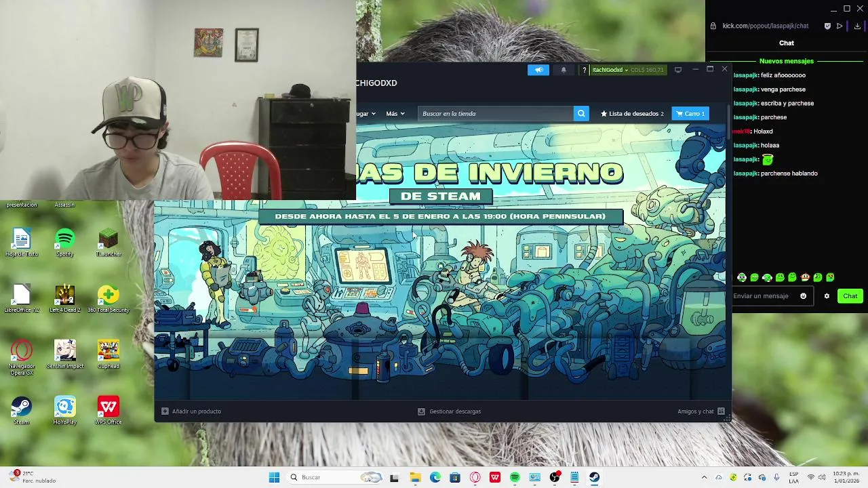
Task: Open 'Amigos y chat' in Steam
Action: click(701, 411)
